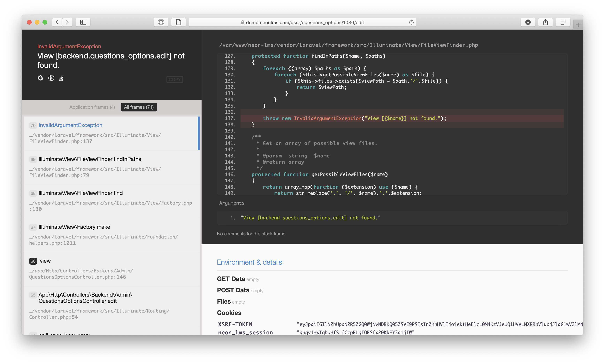
Task: Click line 146 getPossibleViewFiles function
Action: (319, 174)
